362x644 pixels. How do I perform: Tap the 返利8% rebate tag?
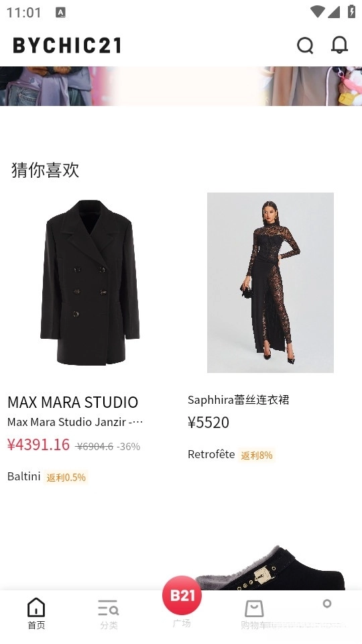coord(257,455)
